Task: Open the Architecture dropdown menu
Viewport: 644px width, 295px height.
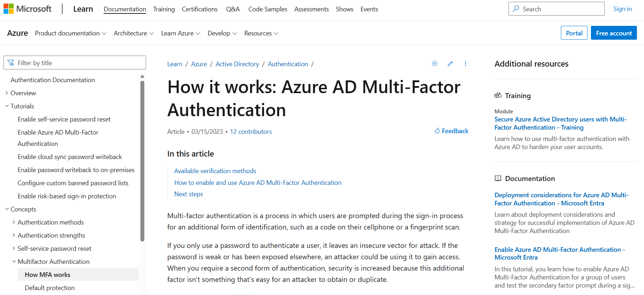Action: 134,33
